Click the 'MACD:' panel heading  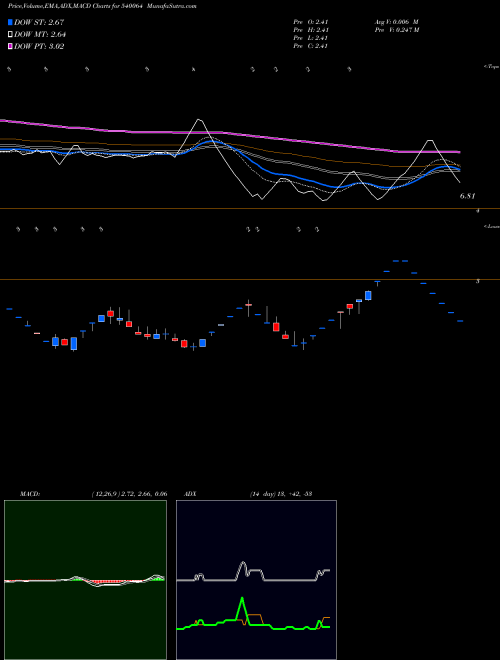tap(30, 494)
